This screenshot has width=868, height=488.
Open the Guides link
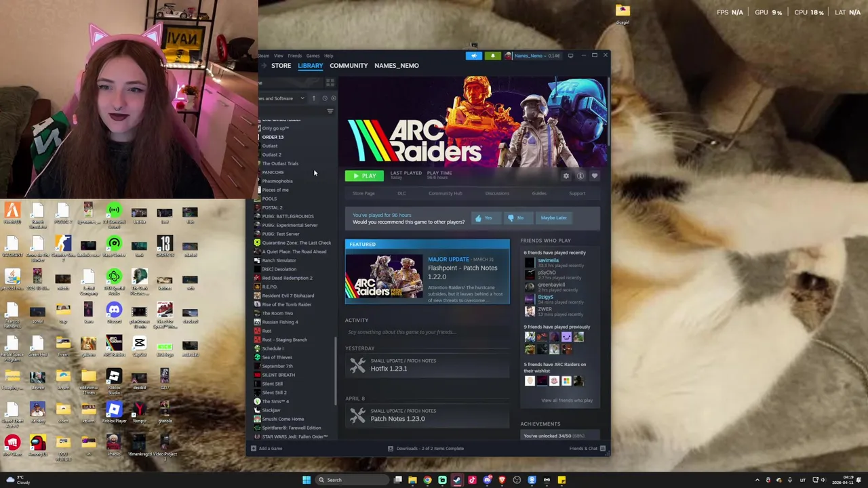click(x=539, y=194)
